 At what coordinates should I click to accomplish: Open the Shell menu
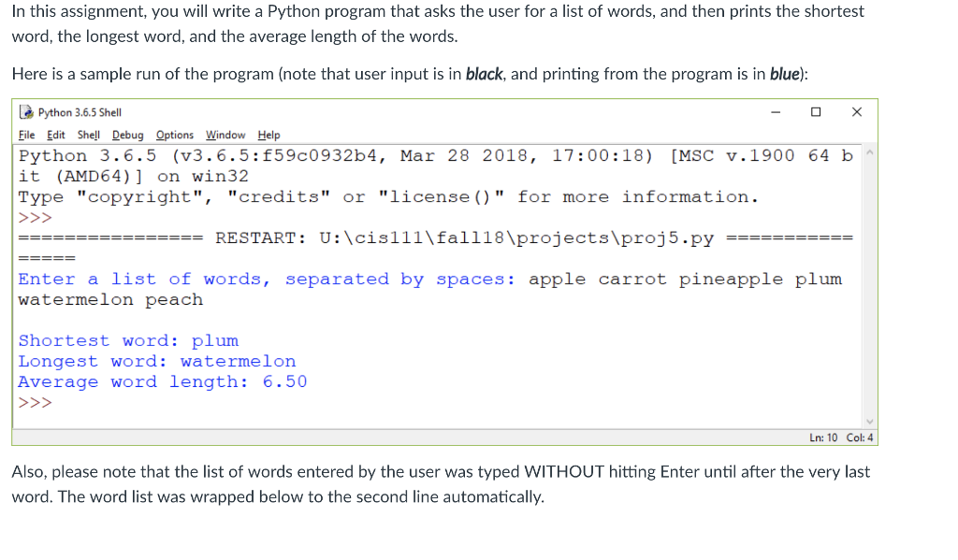88,134
